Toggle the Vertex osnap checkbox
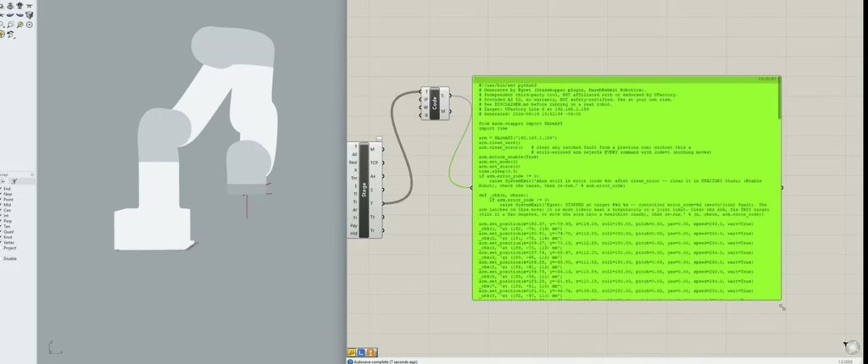This screenshot has height=364, width=868. (1, 242)
